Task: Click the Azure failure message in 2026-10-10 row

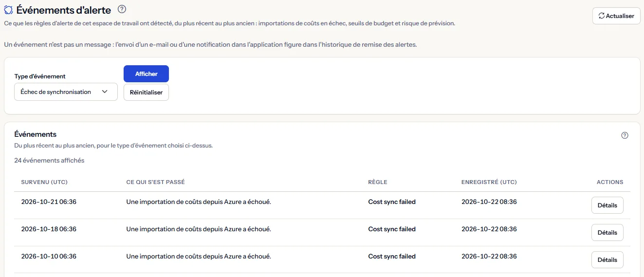Action: click(x=199, y=257)
